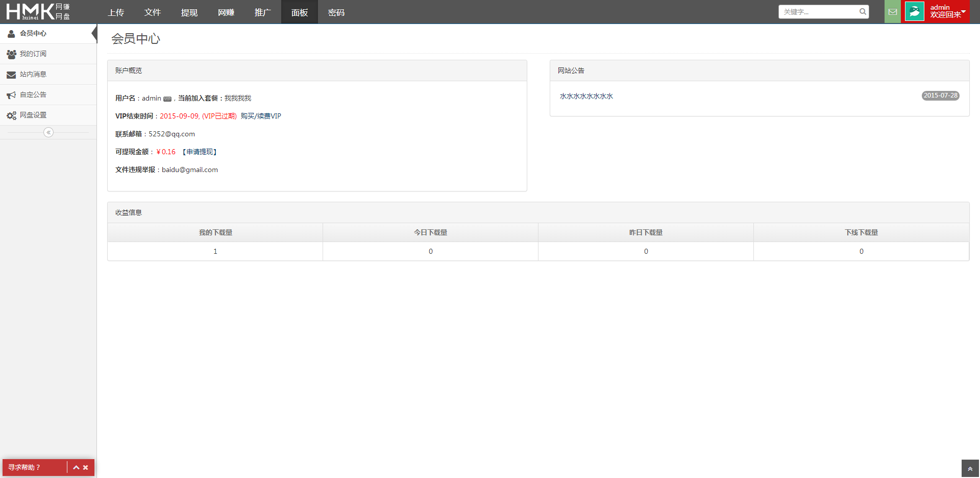Collapse the left sidebar with the chevron
This screenshot has height=478, width=980.
coord(48,132)
